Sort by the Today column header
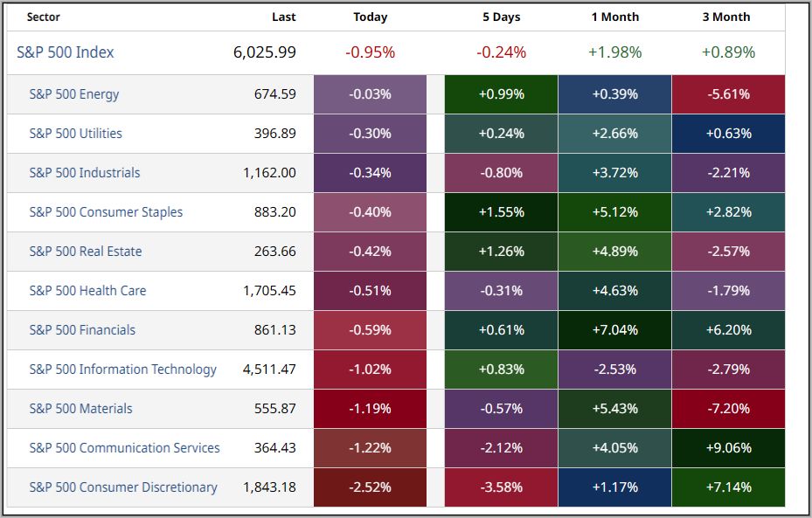 click(371, 17)
